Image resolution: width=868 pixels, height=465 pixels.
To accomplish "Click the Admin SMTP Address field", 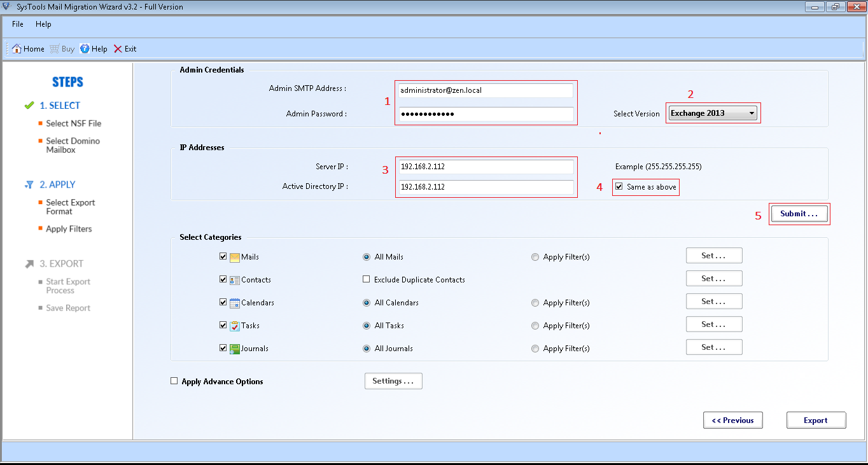I will [x=486, y=90].
